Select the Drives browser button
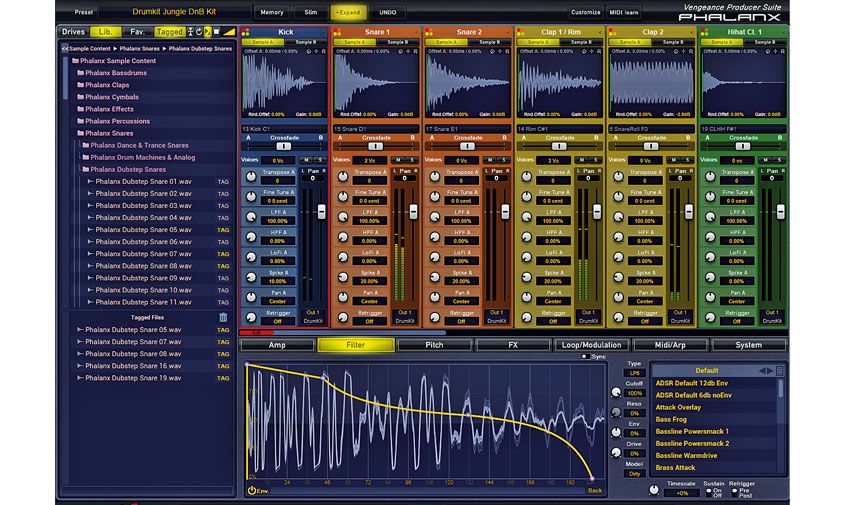The image size is (850, 505). pos(73,32)
